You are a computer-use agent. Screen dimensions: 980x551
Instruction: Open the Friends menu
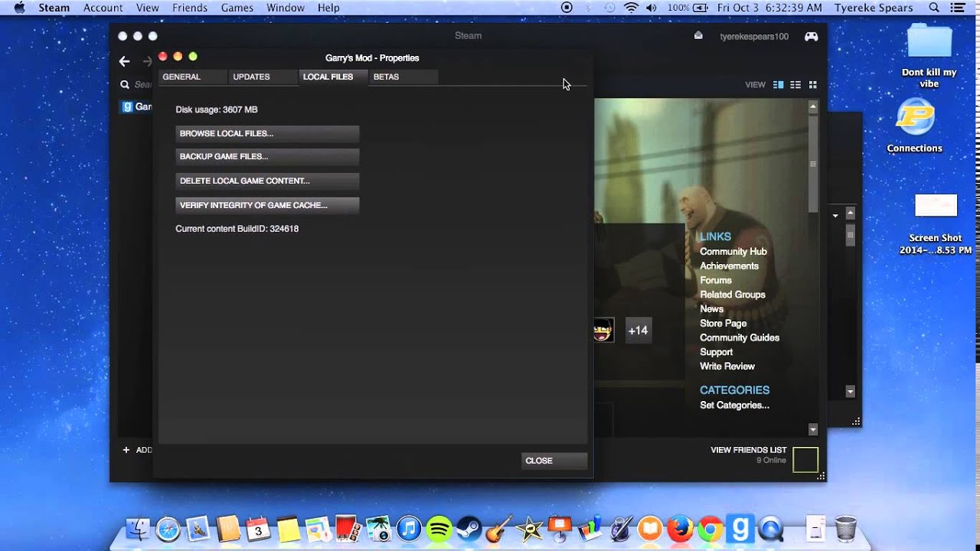pos(190,8)
